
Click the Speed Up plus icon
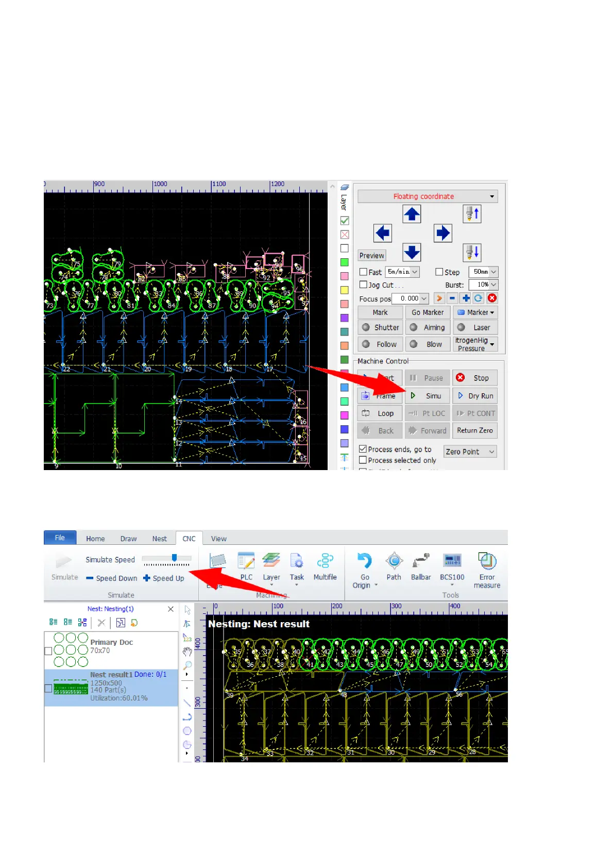click(x=147, y=578)
